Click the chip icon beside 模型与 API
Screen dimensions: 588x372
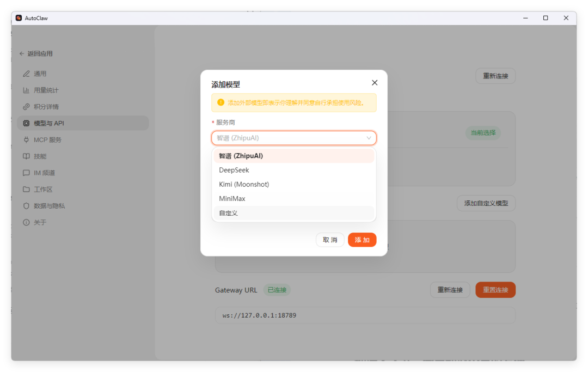(x=26, y=123)
